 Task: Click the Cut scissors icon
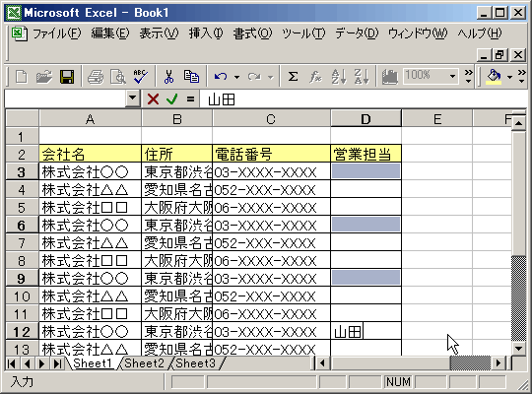[x=168, y=77]
